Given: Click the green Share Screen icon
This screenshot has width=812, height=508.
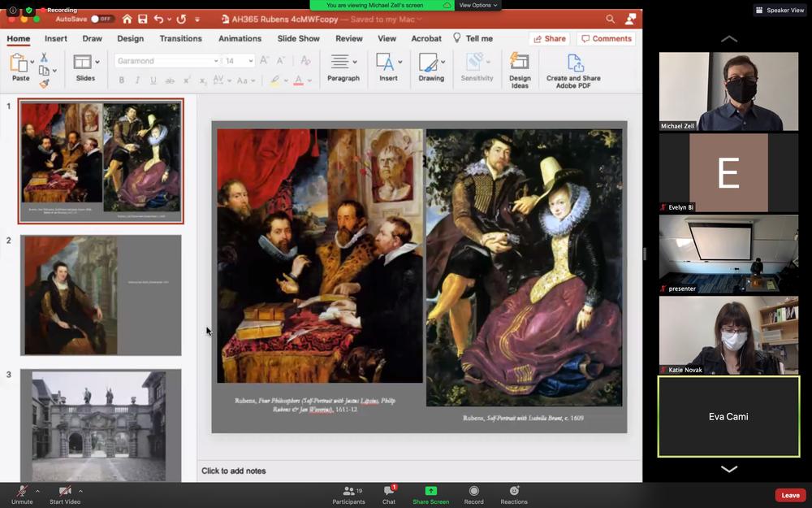Looking at the screenshot, I should [x=431, y=490].
